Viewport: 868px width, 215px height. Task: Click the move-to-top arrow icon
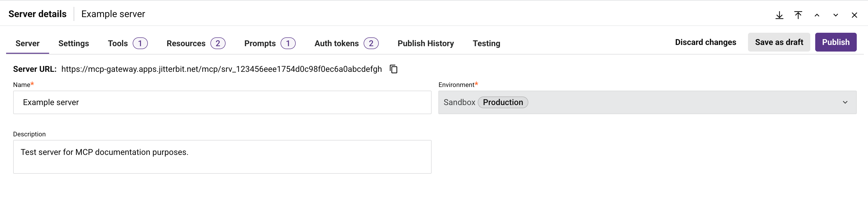pos(798,15)
